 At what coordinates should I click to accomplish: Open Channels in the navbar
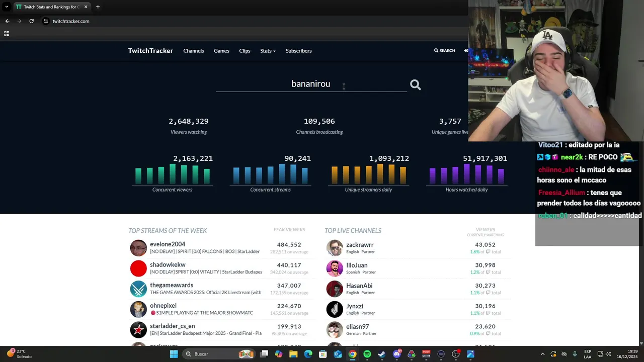pos(194,51)
